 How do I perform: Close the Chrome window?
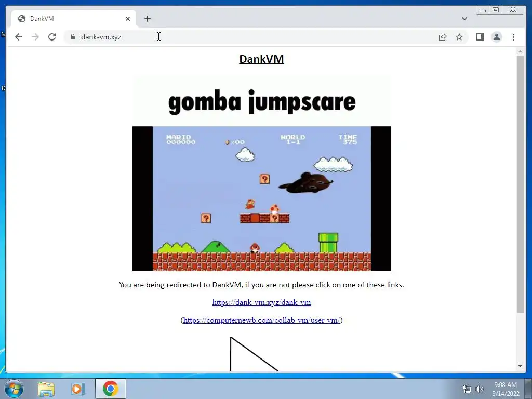513,10
